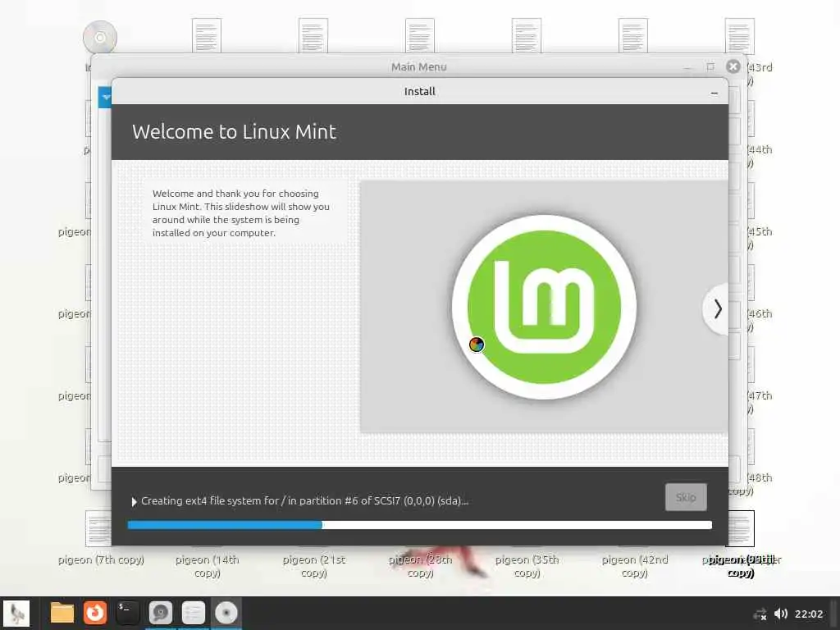The height and width of the screenshot is (630, 840).
Task: Launch the Files folder from taskbar
Action: [x=62, y=613]
